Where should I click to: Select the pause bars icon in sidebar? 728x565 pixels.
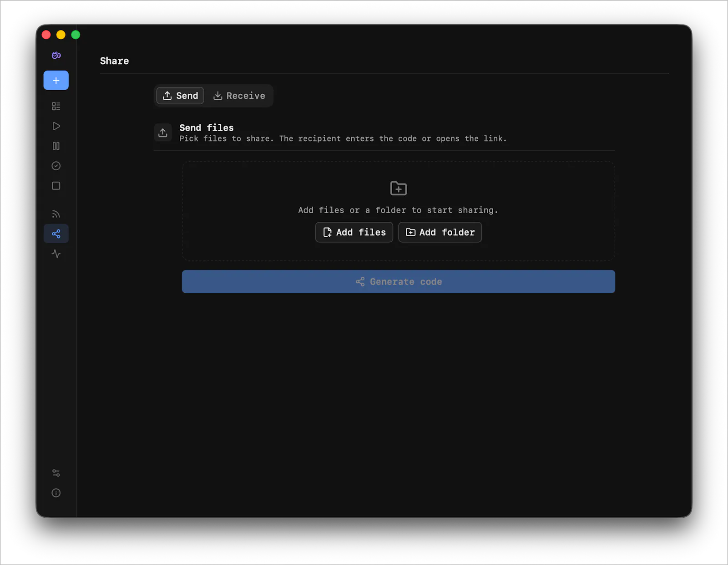56,146
